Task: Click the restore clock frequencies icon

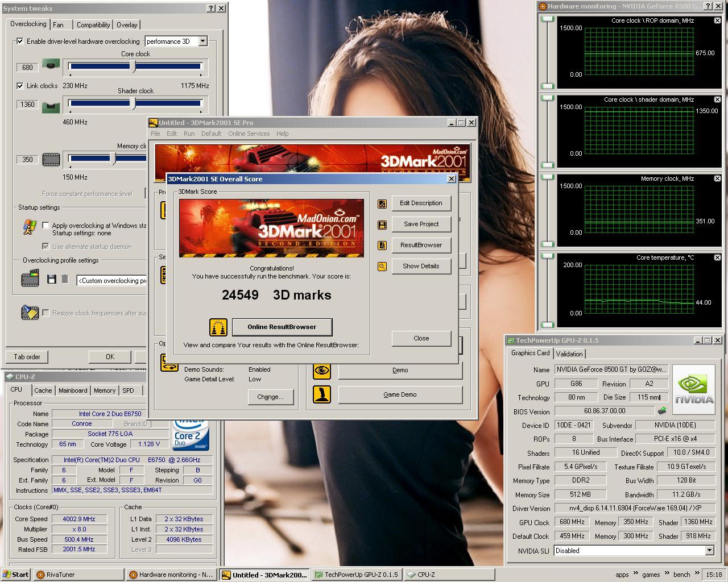Action: (30, 312)
